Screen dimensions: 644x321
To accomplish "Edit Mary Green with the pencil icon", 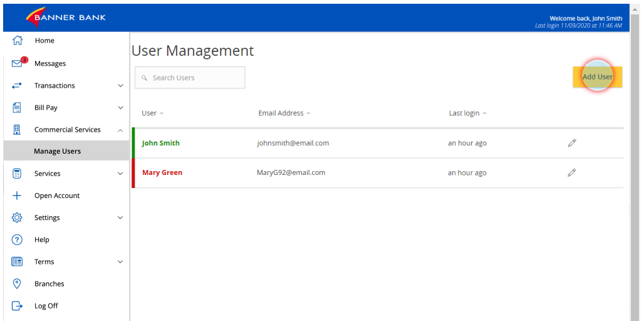I will tap(572, 172).
